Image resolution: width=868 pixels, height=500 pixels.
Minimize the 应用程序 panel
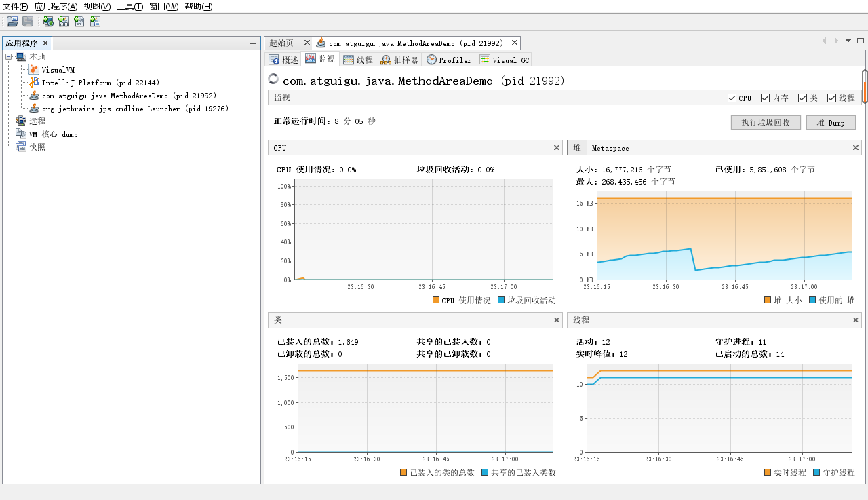click(x=253, y=43)
